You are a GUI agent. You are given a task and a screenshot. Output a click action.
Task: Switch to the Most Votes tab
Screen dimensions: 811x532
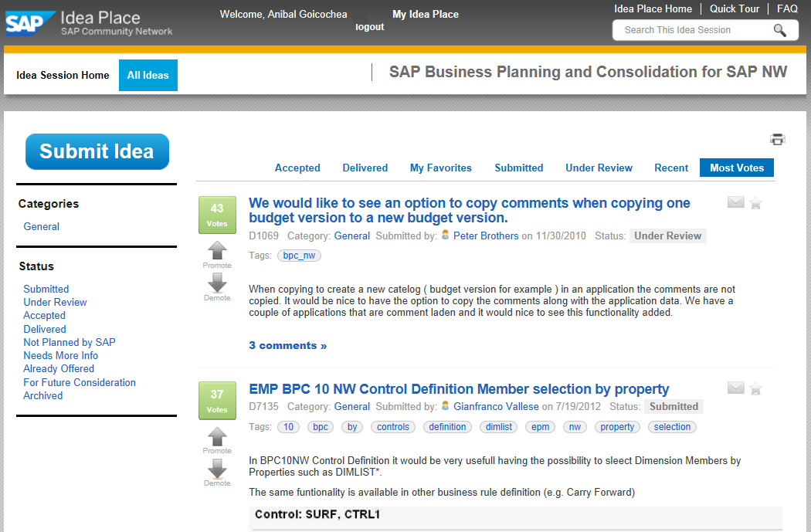point(736,168)
